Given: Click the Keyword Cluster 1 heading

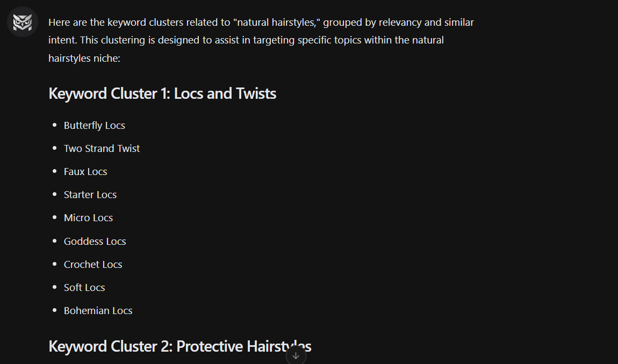Looking at the screenshot, I should click(162, 93).
